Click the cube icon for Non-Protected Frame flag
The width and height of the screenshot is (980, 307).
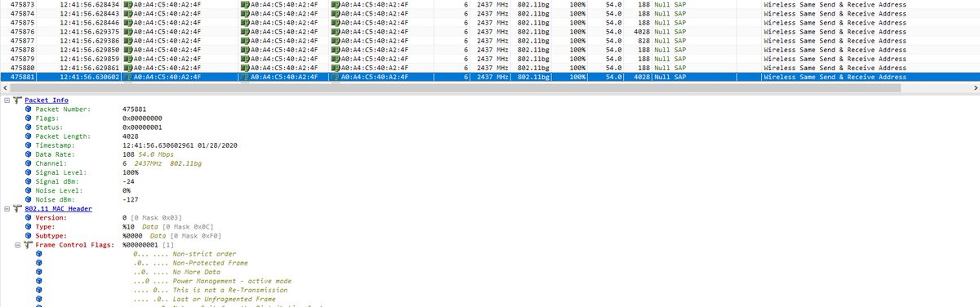pyautogui.click(x=39, y=263)
